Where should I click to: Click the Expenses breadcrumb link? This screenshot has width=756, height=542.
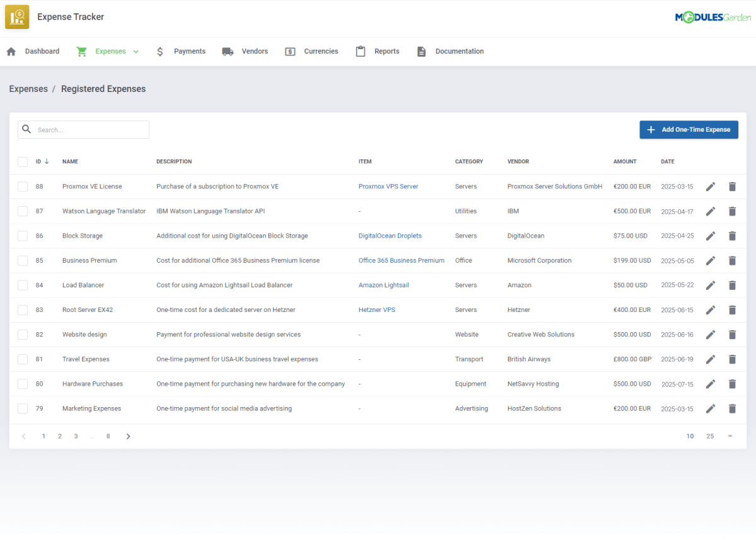28,89
